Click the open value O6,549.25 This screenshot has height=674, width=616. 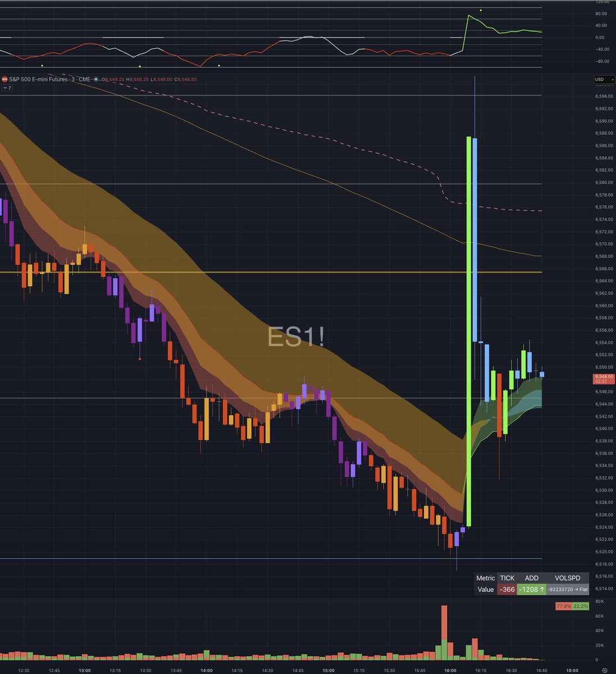[112, 79]
